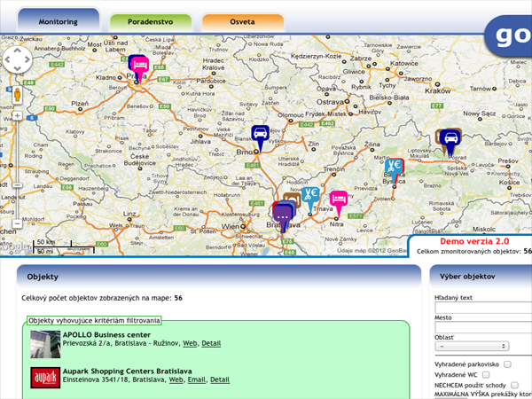Viewport: 532px width, 399px height.
Task: Click the Hľadaný text input field
Action: pyautogui.click(x=483, y=308)
